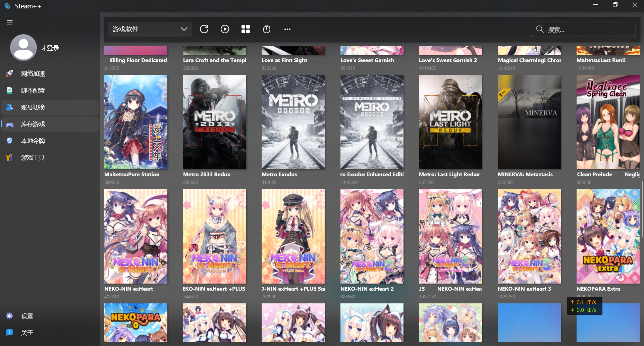Go to 本地令牌 section
This screenshot has width=644, height=346.
(33, 141)
